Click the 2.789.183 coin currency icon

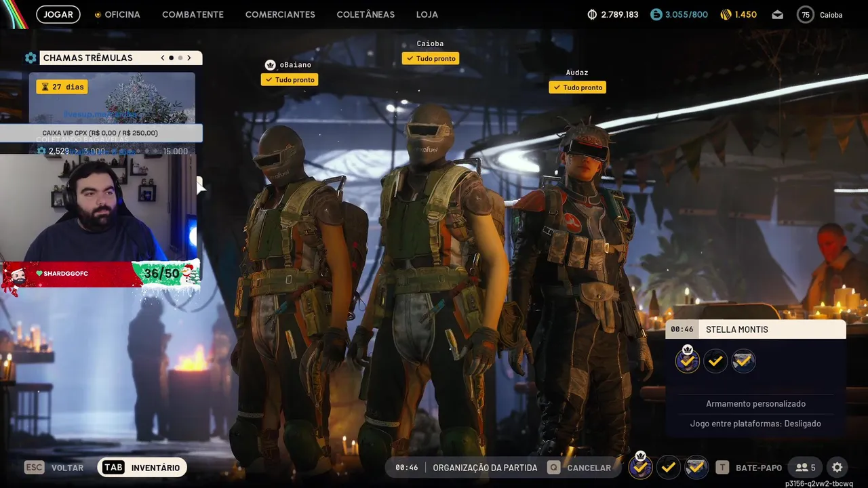pyautogui.click(x=591, y=14)
